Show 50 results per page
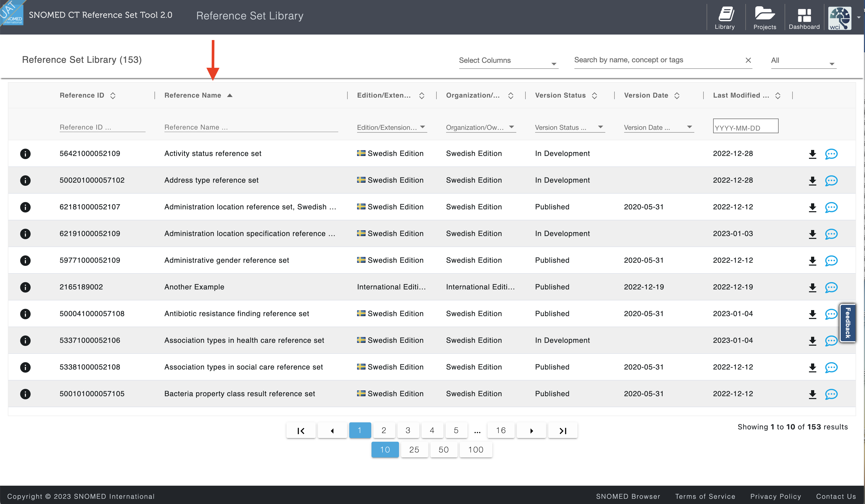This screenshot has height=504, width=865. coord(443,450)
